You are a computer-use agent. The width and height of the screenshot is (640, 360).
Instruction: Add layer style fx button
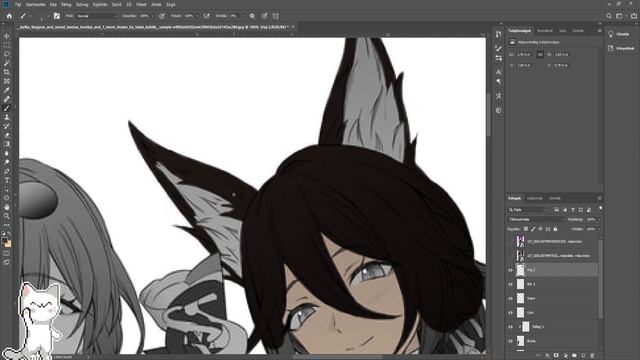(547, 356)
